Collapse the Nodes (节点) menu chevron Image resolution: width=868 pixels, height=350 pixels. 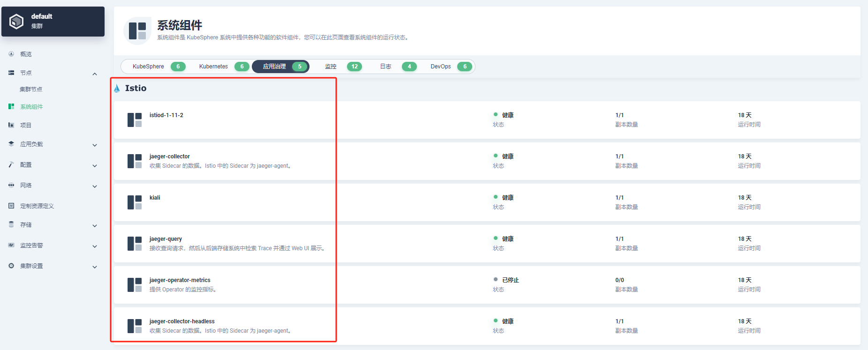coord(95,74)
